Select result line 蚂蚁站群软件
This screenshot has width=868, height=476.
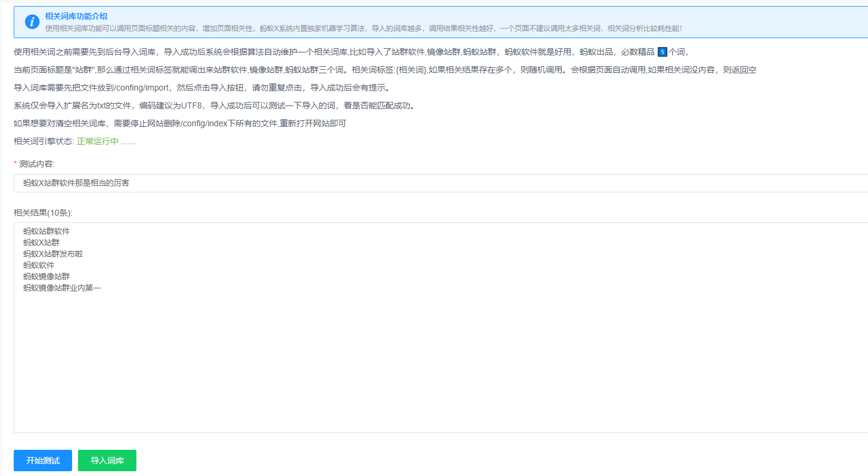(46, 231)
